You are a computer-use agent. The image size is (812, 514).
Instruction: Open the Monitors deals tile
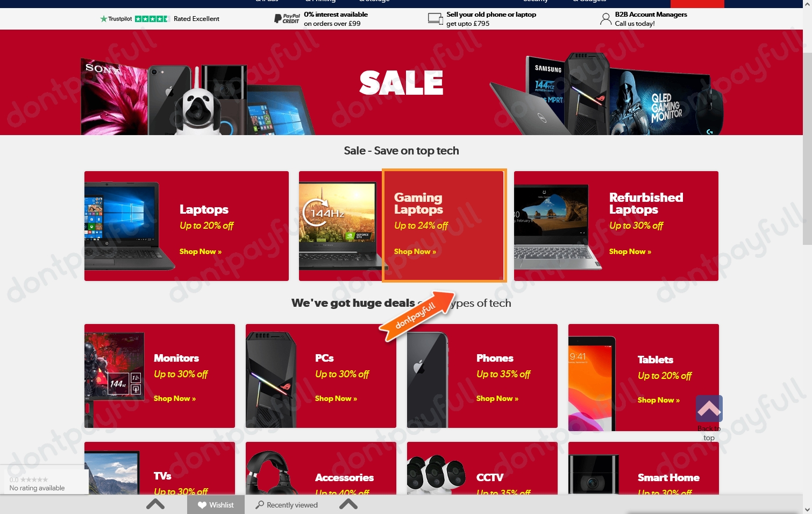tap(160, 376)
